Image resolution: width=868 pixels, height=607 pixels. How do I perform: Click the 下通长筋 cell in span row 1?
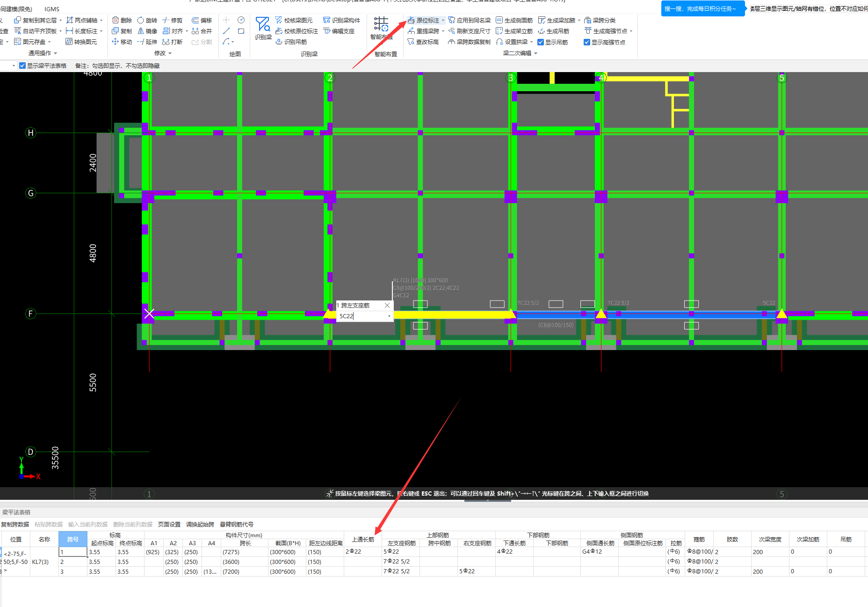coord(514,552)
